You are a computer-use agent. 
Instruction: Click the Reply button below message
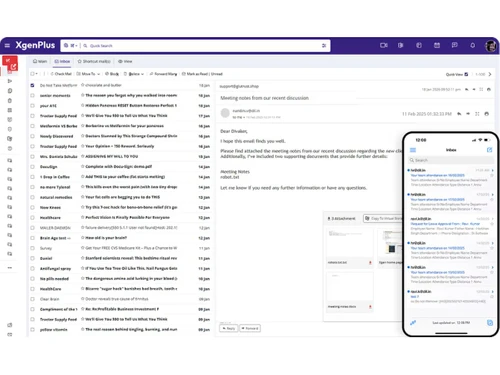(229, 328)
